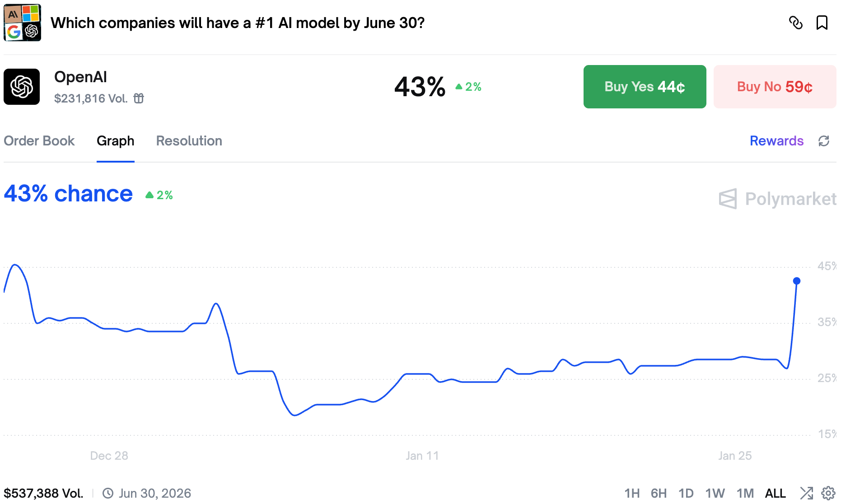
Task: Open chart settings gear icon
Action: click(828, 493)
